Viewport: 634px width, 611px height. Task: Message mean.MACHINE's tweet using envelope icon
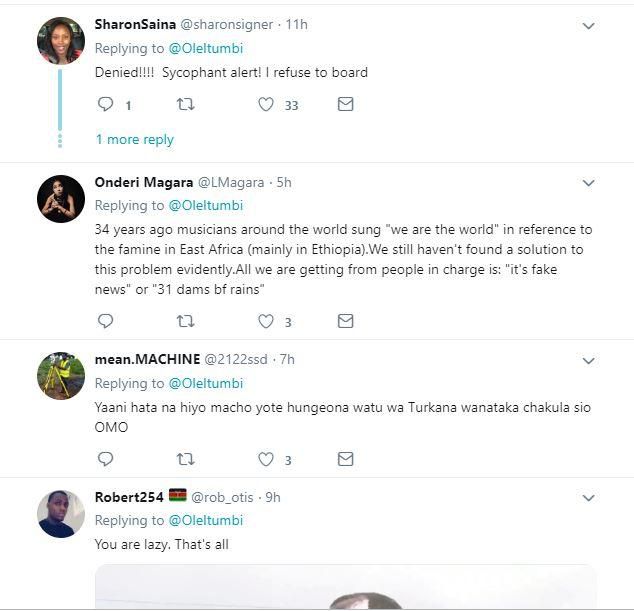(x=345, y=459)
